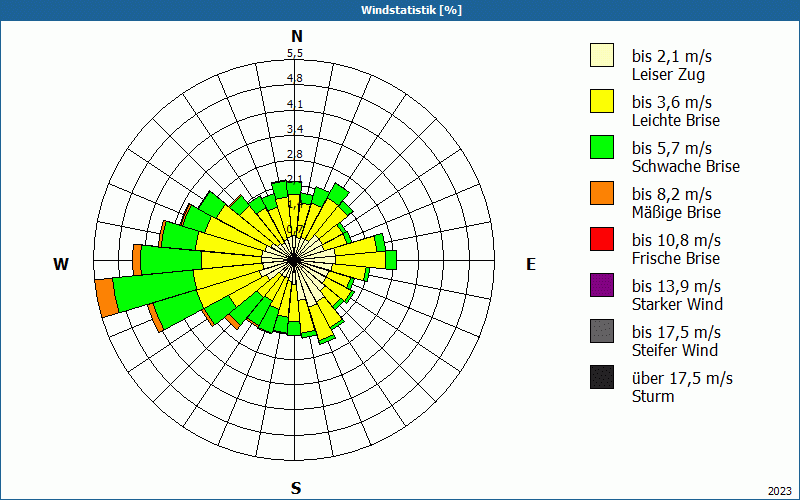Click the pale yellow 'Leiser Zug' legend swatch

click(601, 55)
